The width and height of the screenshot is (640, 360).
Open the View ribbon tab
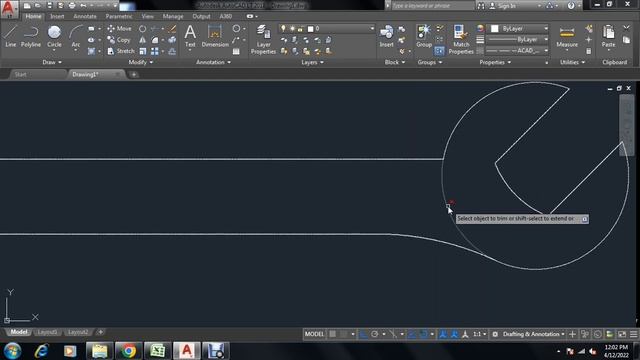point(147,16)
